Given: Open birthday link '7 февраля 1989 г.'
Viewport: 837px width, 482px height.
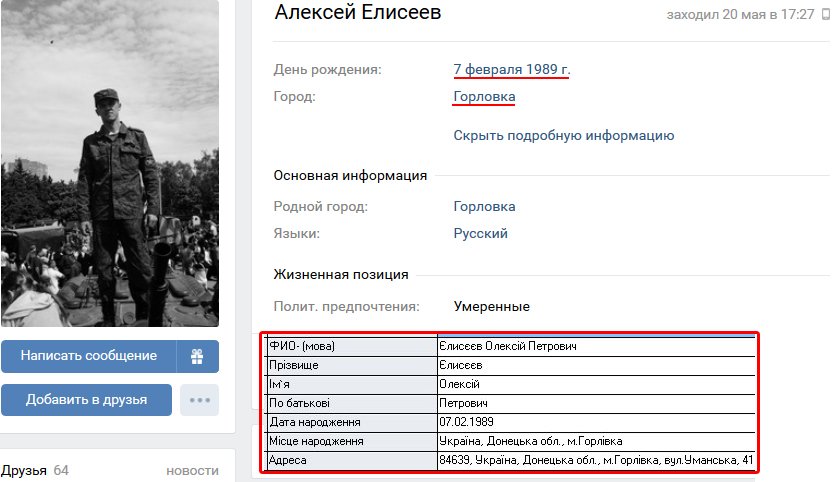Looking at the screenshot, I should (512, 69).
